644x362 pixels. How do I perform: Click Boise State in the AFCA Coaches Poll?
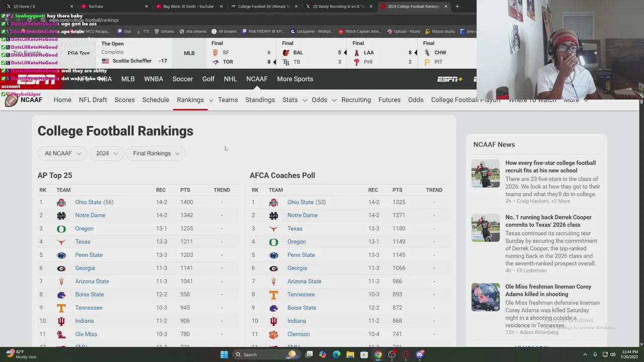pyautogui.click(x=302, y=308)
